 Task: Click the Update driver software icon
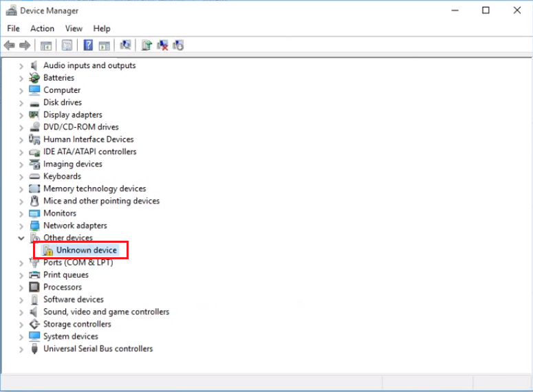147,45
